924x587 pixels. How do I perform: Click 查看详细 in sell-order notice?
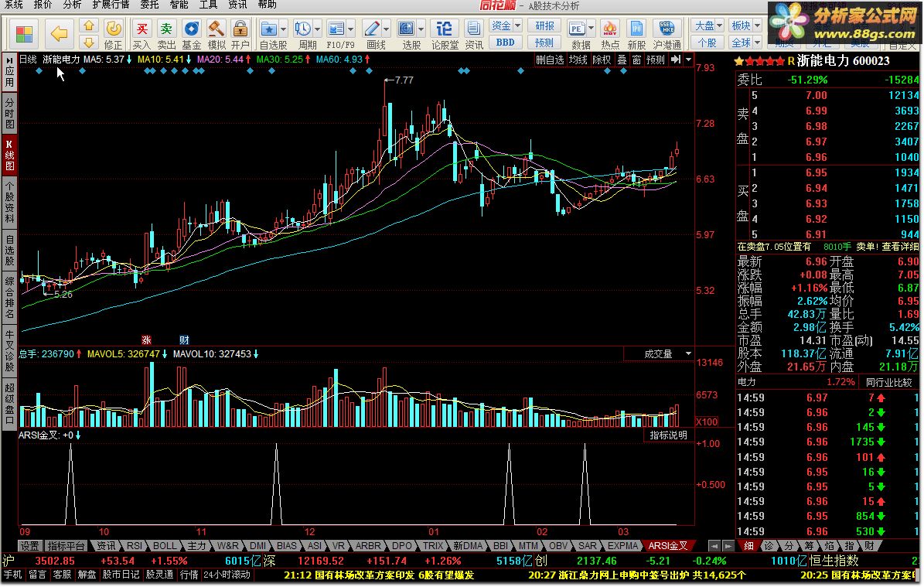coord(901,247)
